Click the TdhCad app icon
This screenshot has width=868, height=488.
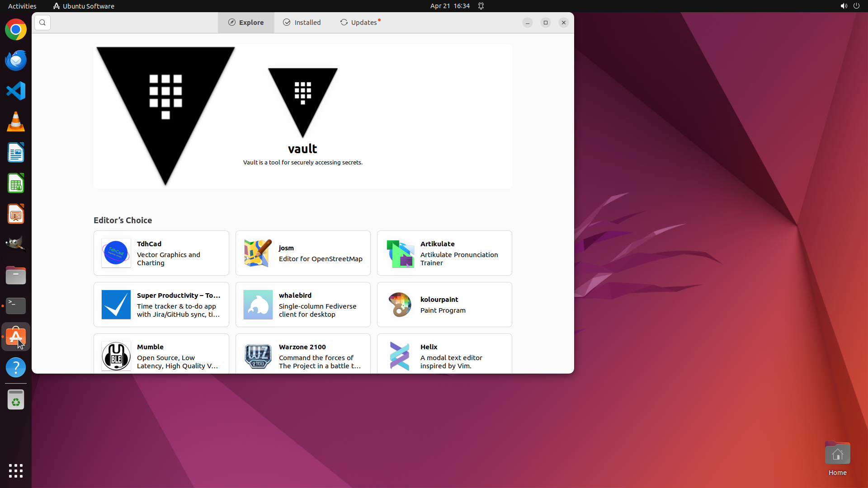pyautogui.click(x=116, y=253)
